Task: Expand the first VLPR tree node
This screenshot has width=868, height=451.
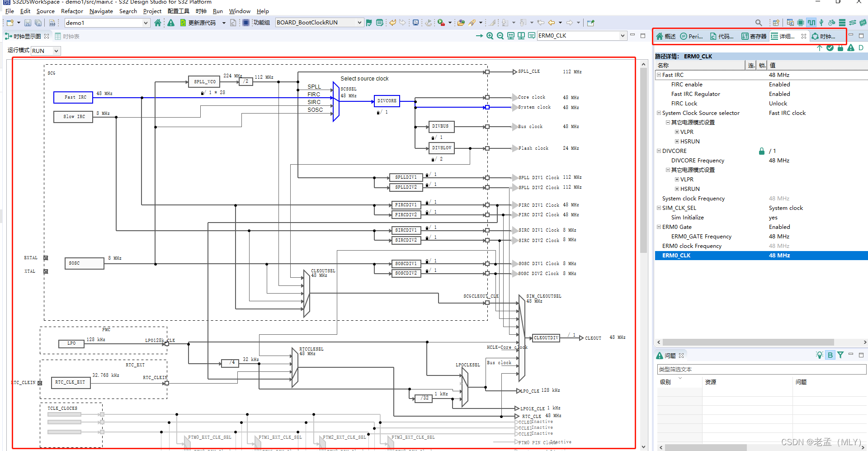Action: point(677,132)
